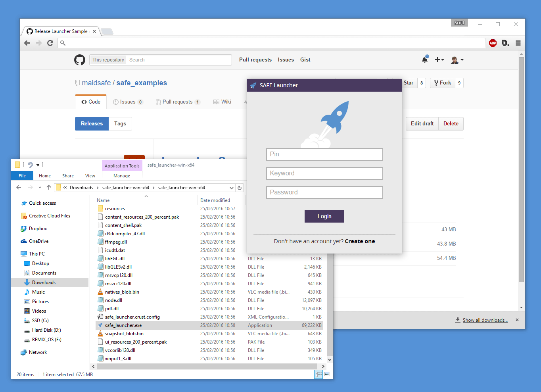Screen dimensions: 541x392
Task: Switch to large icons view layout
Action: [327, 374]
